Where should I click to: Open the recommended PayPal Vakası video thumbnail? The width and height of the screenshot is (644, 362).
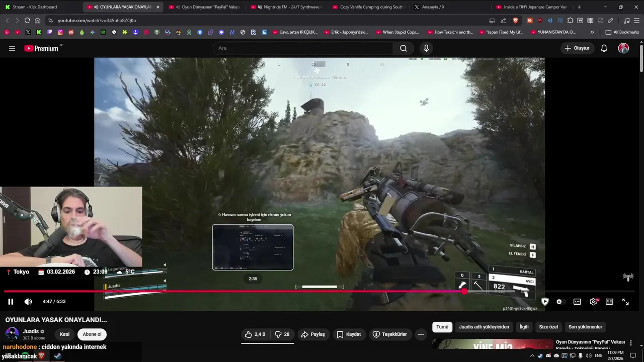coord(493,344)
